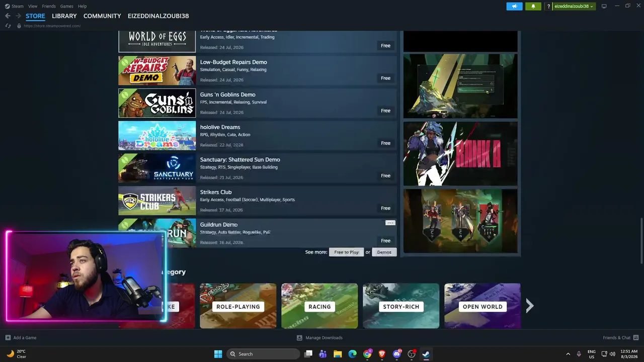The width and height of the screenshot is (644, 362).
Task: Open the announcements megaphone button
Action: [x=514, y=6]
